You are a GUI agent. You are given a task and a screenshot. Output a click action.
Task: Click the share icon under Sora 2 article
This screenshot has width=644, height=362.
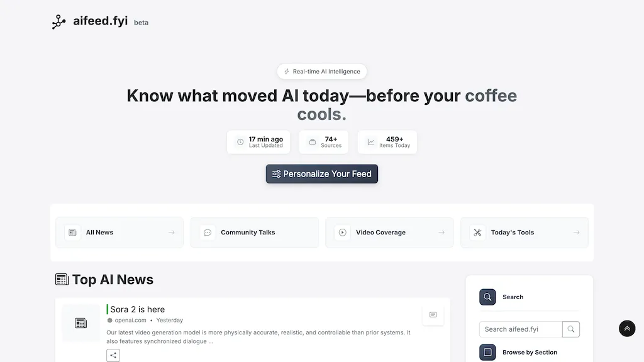pos(113,355)
